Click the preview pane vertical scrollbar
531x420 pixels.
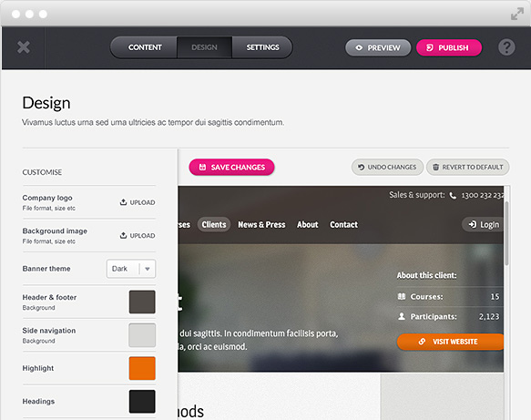point(506,233)
